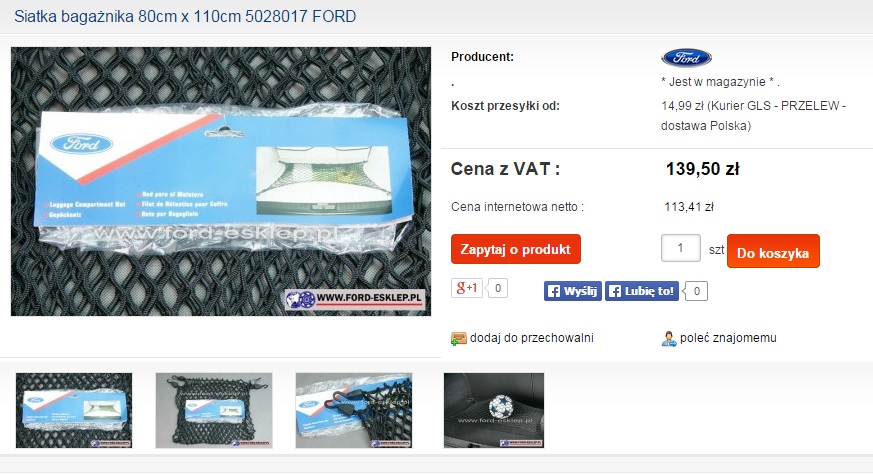
Task: Add product to cart with Do koszyka
Action: 773,251
